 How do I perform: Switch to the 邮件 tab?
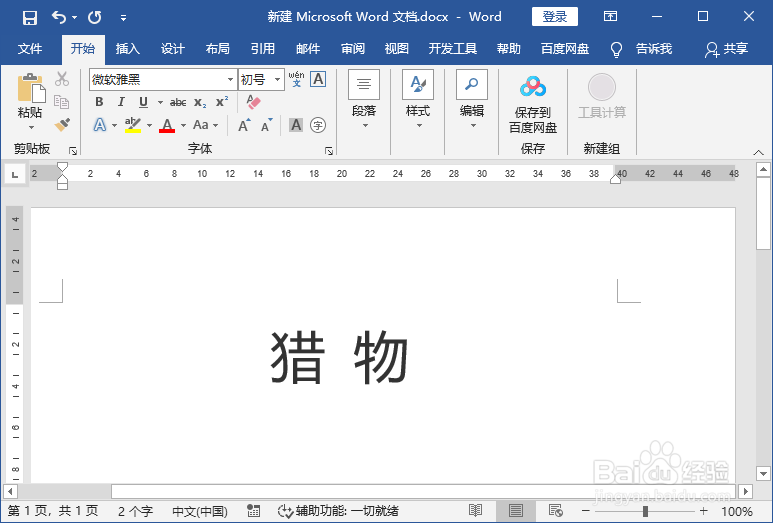click(308, 49)
